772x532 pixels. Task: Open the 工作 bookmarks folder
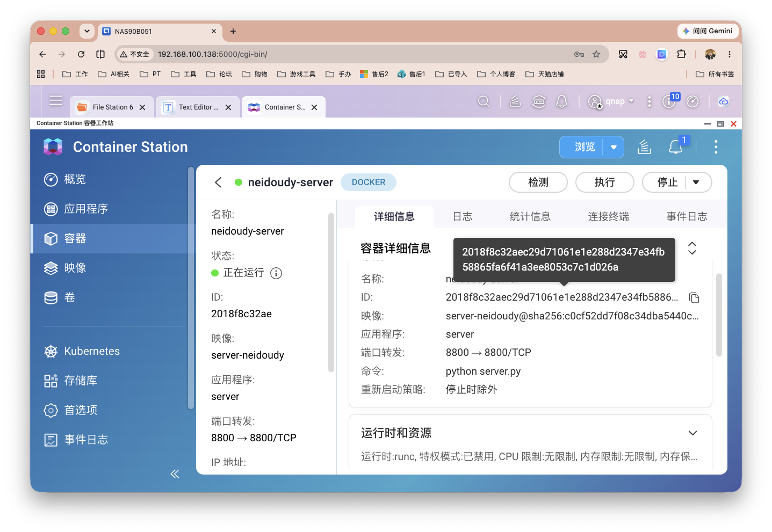tap(75, 74)
